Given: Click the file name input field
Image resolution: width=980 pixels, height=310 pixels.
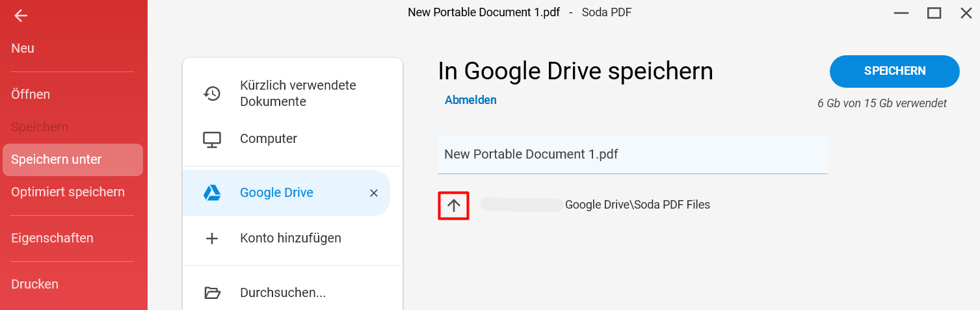Looking at the screenshot, I should 632,155.
